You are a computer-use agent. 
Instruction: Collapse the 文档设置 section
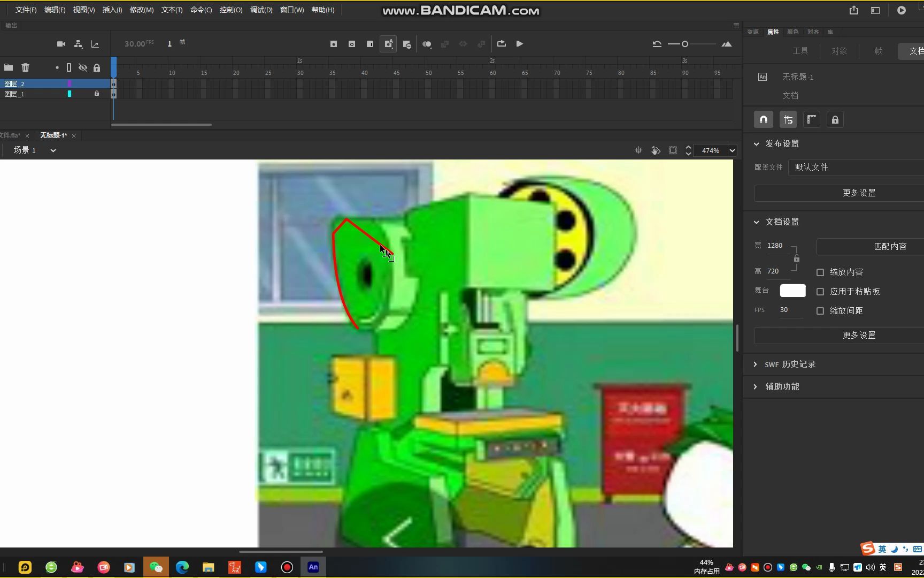click(756, 222)
